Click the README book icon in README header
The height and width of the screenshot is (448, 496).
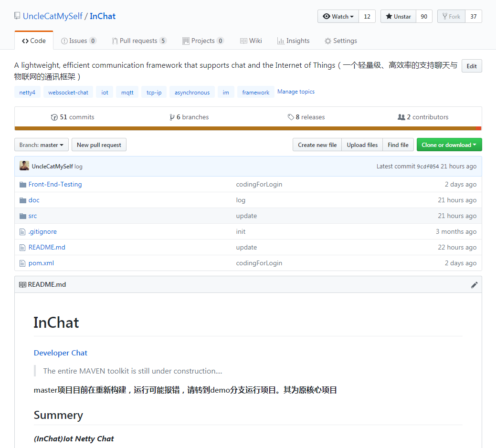(22, 284)
